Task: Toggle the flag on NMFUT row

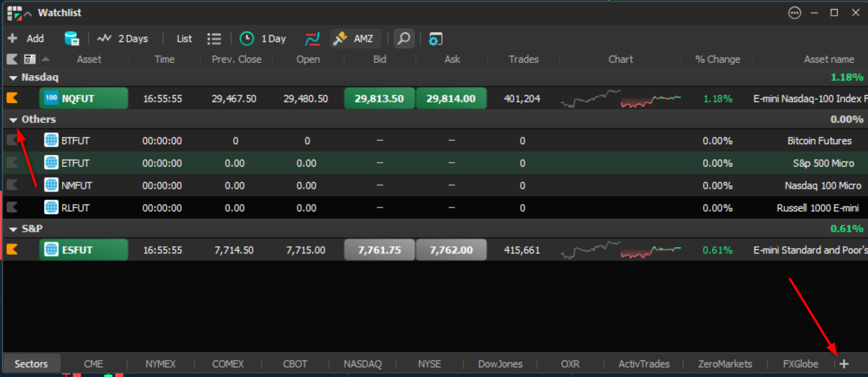Action: (x=12, y=185)
